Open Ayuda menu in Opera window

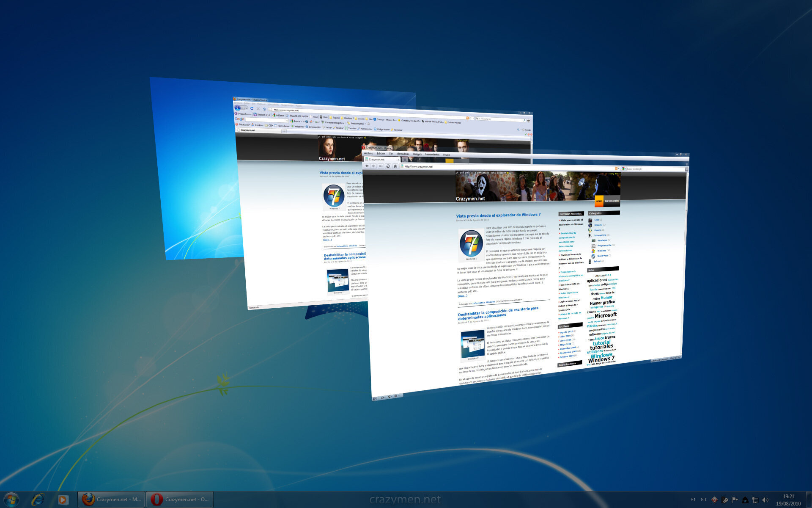click(x=446, y=155)
